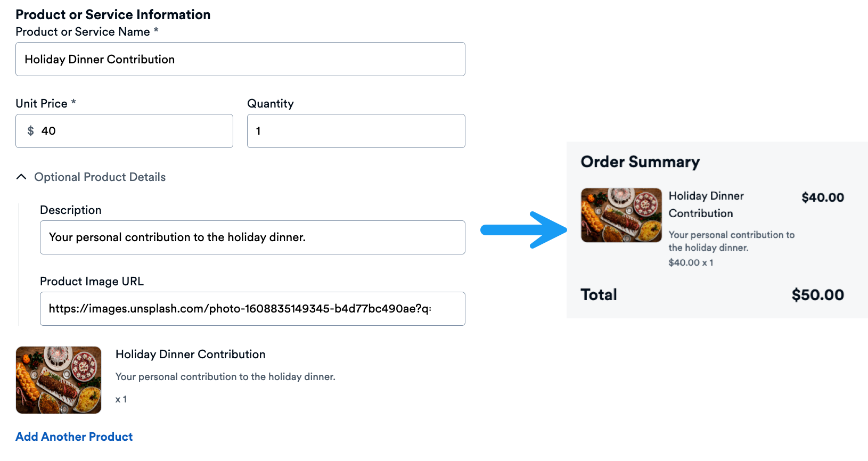Click the Product Image URL field
868x461 pixels.
tap(252, 309)
